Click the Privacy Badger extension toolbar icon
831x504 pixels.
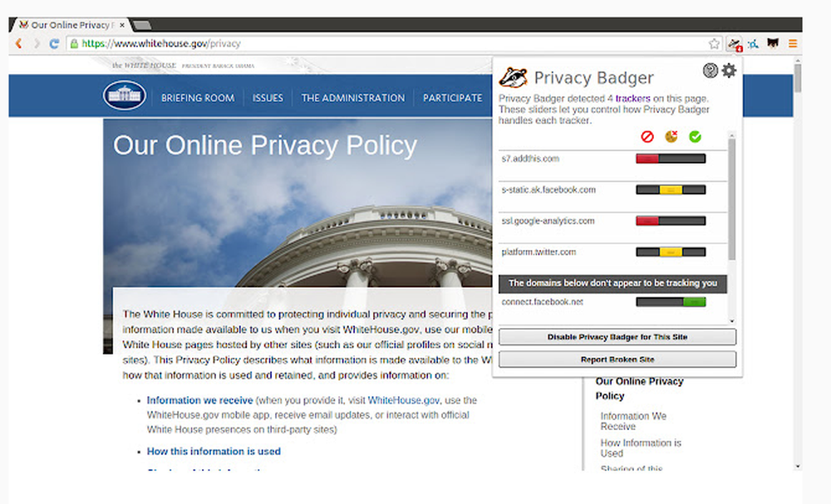click(x=734, y=43)
